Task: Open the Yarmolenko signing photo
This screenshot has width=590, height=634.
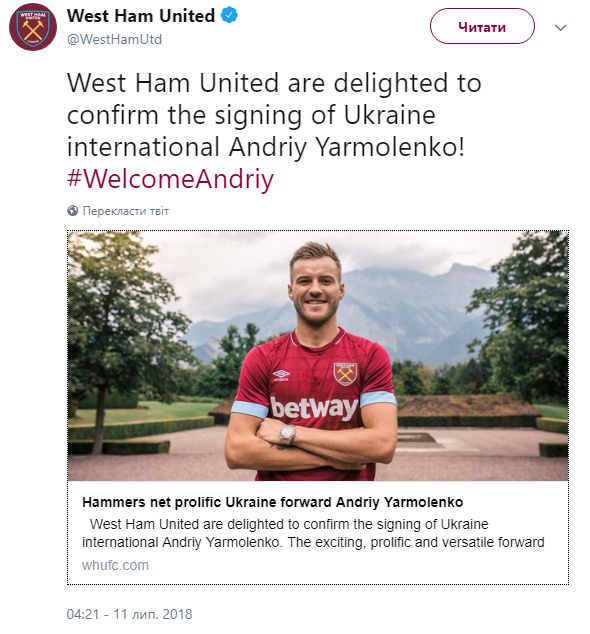Action: coord(318,355)
